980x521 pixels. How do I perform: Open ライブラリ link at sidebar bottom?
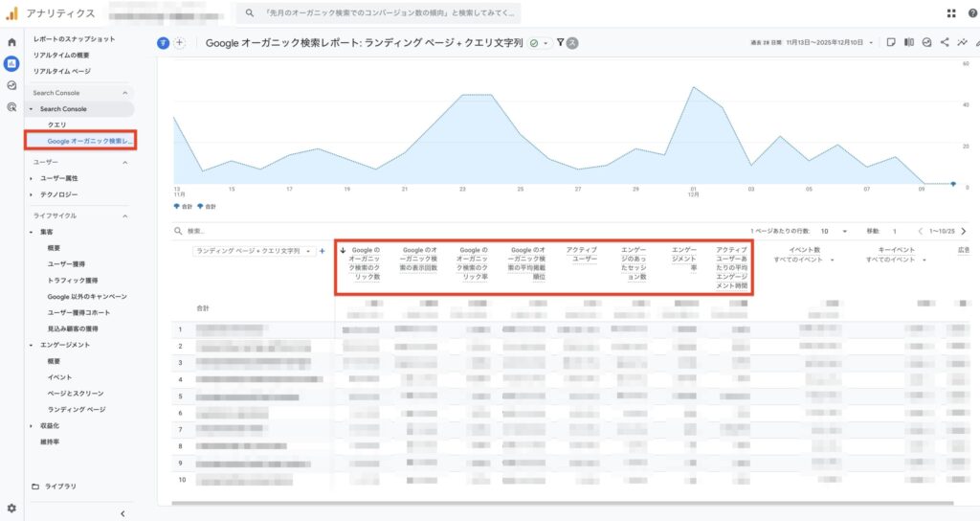(x=60, y=487)
